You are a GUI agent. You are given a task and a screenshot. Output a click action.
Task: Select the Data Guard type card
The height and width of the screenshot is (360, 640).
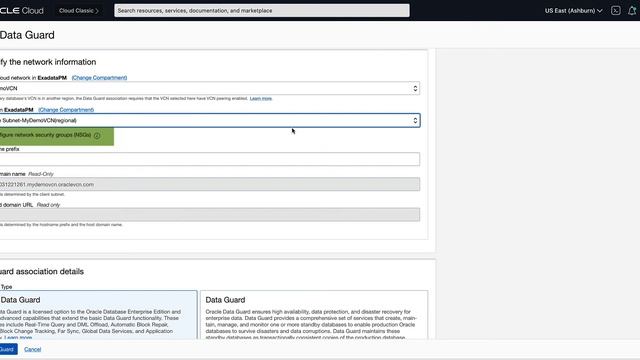pos(314,315)
